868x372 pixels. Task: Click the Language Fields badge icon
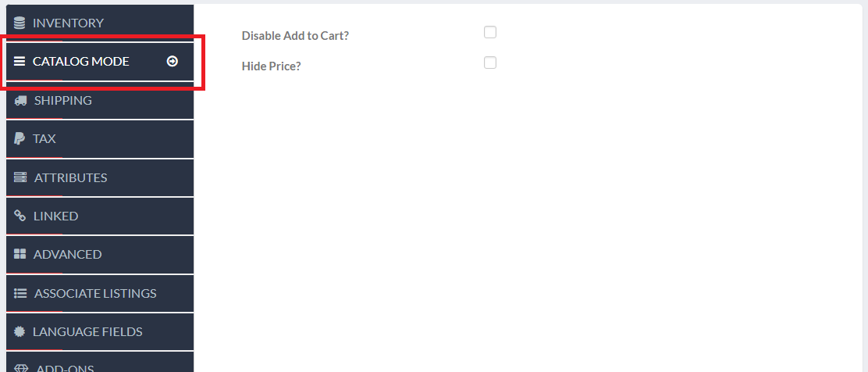[20, 331]
